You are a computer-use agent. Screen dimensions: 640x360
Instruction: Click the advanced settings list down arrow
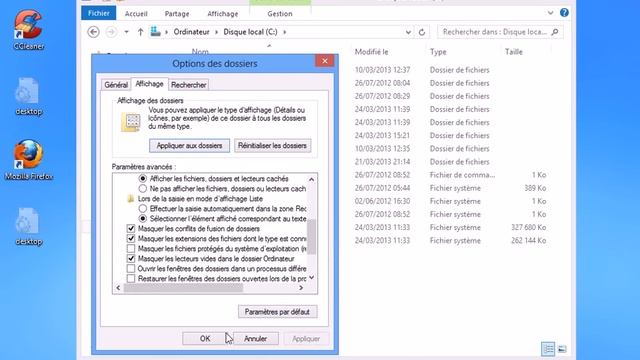point(311,278)
